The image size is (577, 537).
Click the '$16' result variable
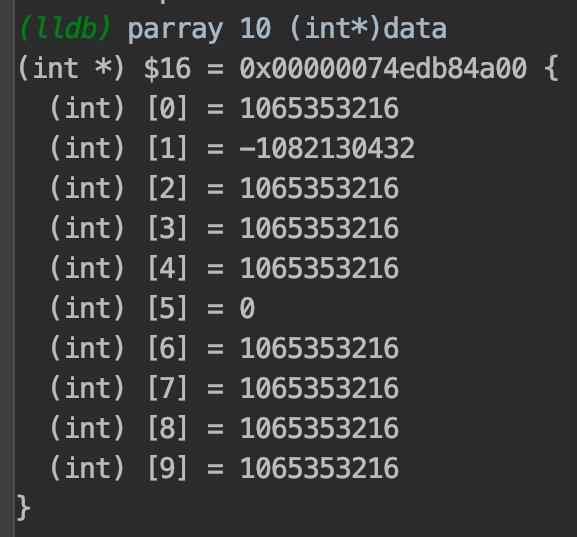click(x=167, y=68)
